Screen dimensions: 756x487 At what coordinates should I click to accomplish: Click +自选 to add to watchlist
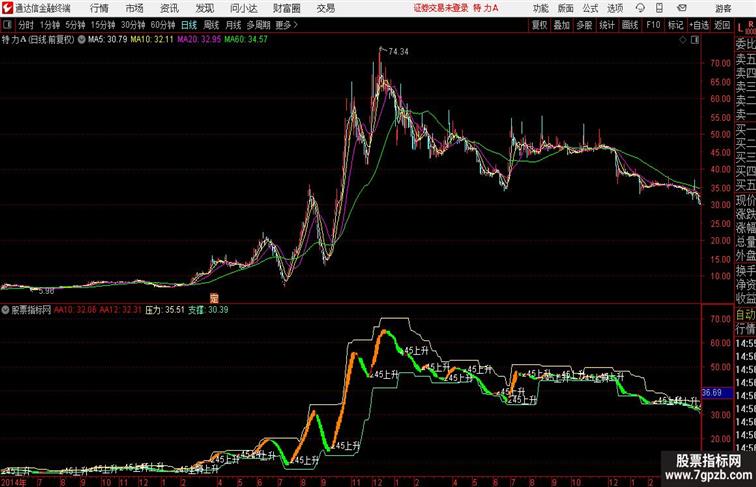point(699,25)
